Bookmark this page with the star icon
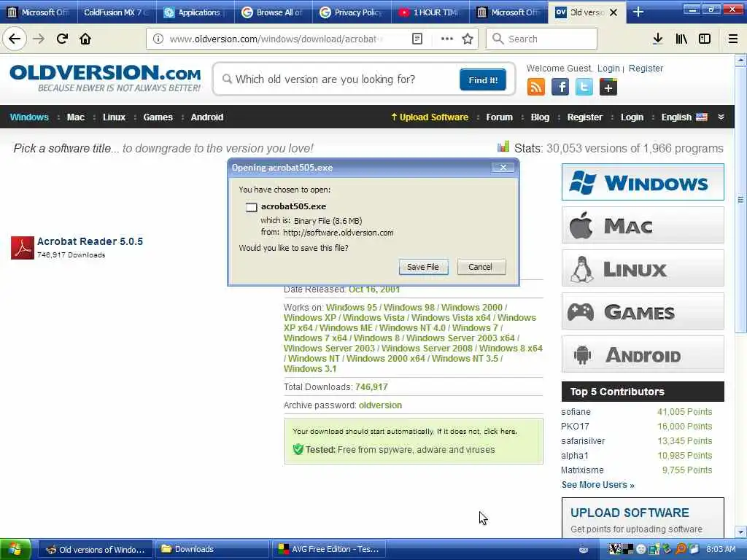747x560 pixels. tap(468, 39)
